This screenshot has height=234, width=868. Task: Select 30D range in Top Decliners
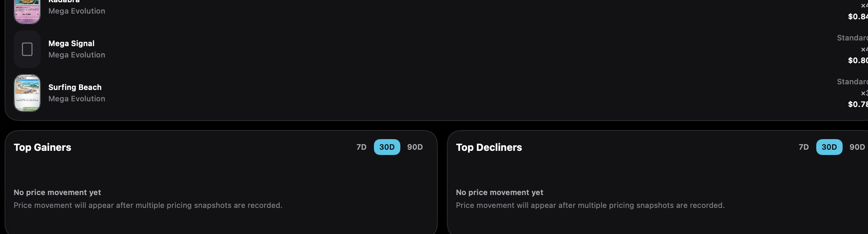(829, 147)
